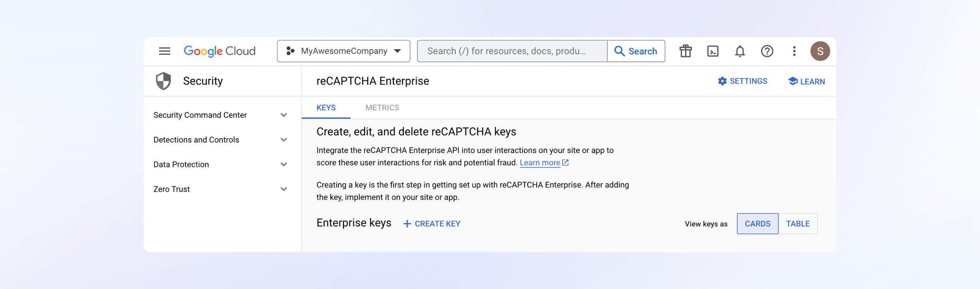Open the three-dot more options menu

click(794, 51)
